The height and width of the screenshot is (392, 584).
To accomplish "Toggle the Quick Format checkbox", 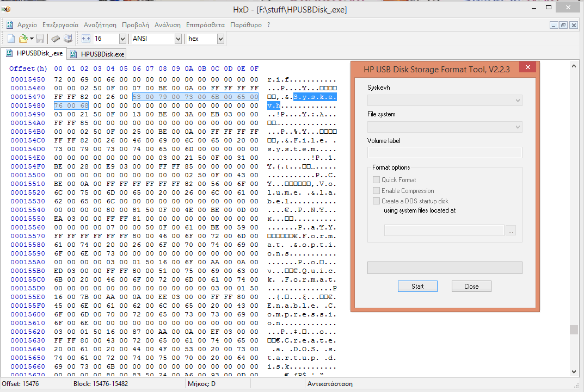I will pyautogui.click(x=376, y=179).
